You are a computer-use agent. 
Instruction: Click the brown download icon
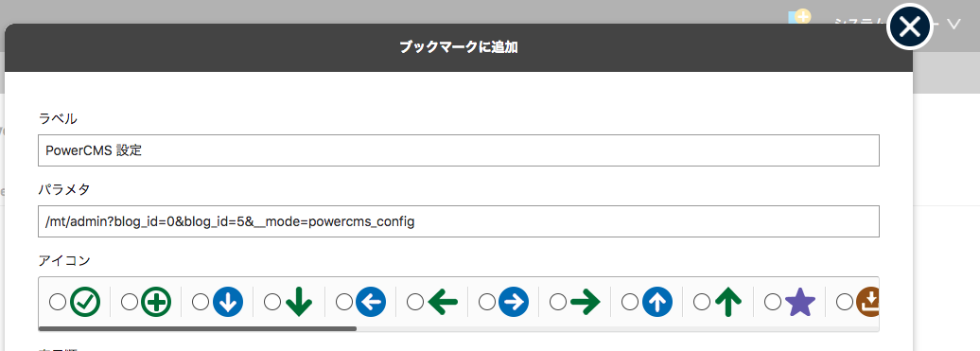pyautogui.click(x=867, y=303)
